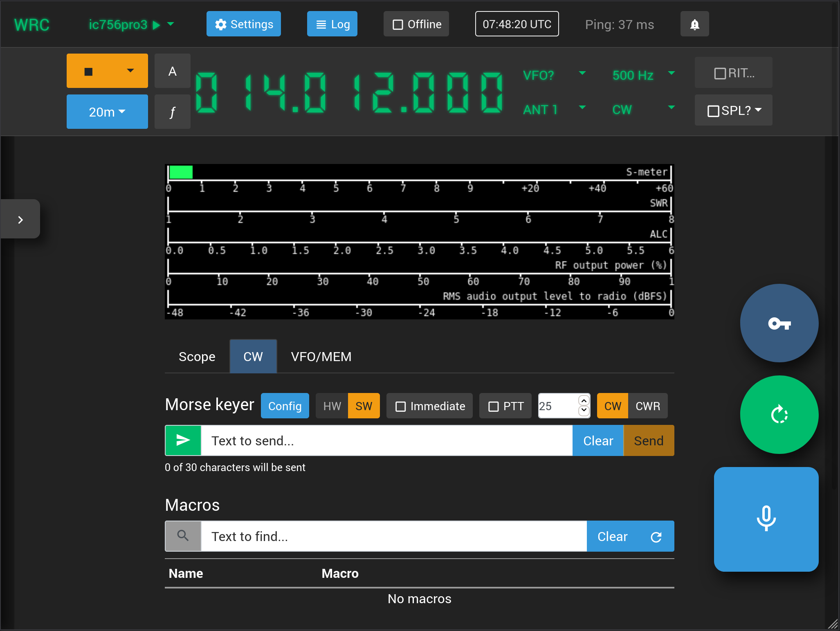Expand the 500 Hz filter dropdown

[x=671, y=74]
